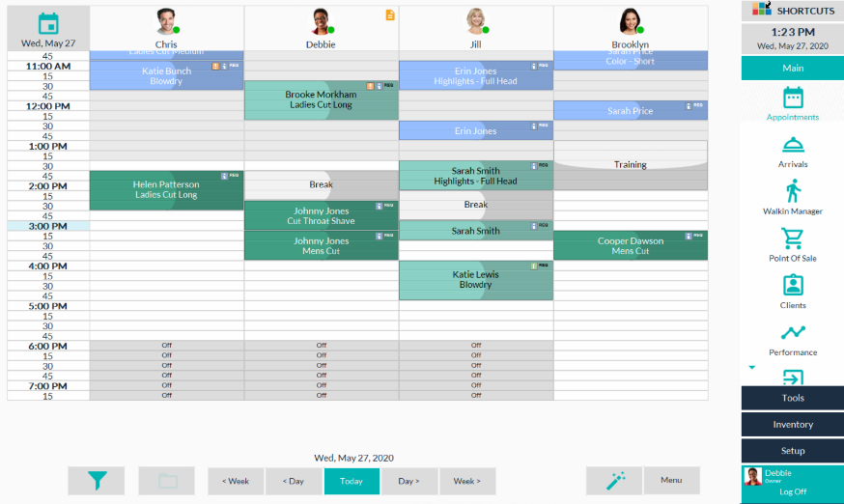Image resolution: width=844 pixels, height=504 pixels.
Task: Click info icon on Katie Lewis appointment
Action: [534, 266]
